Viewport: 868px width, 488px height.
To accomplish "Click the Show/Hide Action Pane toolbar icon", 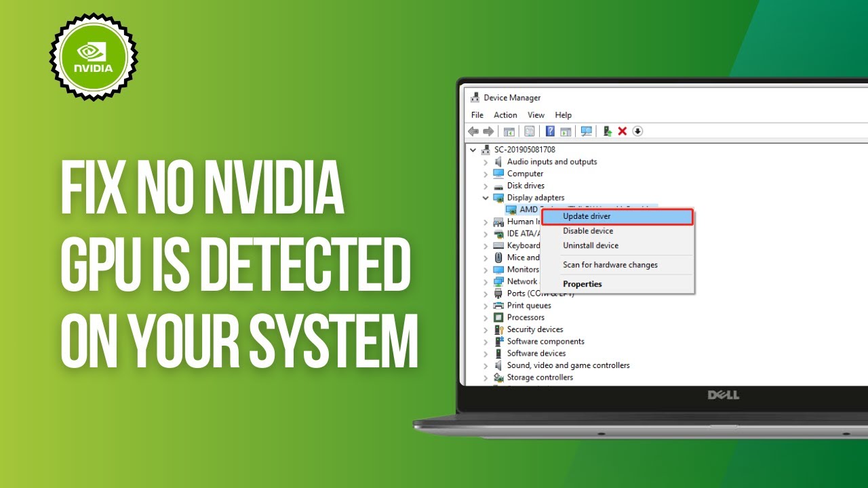I will click(566, 131).
